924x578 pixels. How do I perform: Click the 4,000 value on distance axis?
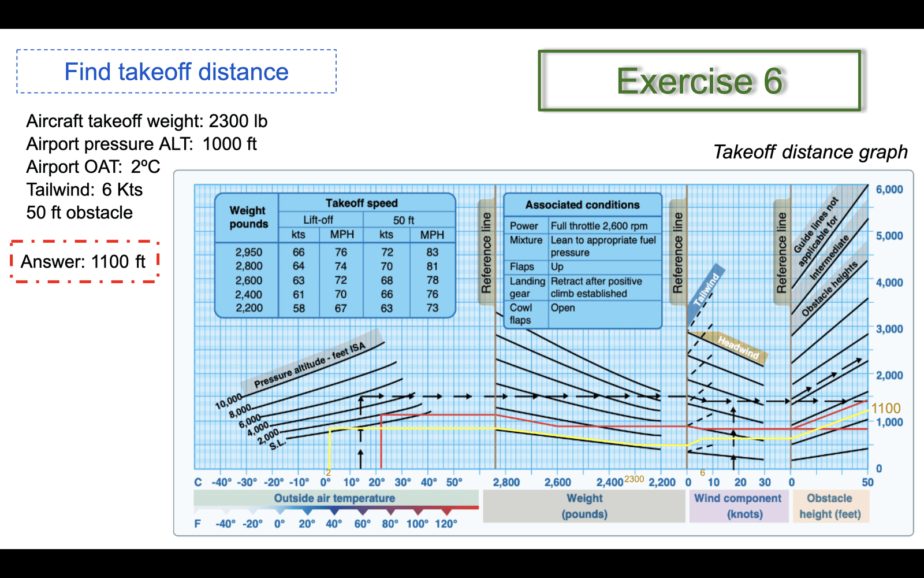(x=889, y=283)
